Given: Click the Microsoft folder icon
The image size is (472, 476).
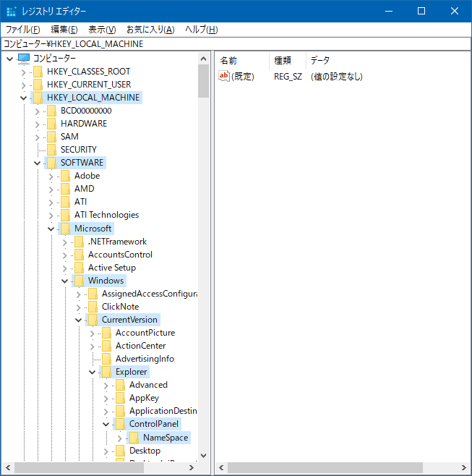Looking at the screenshot, I should pyautogui.click(x=65, y=229).
